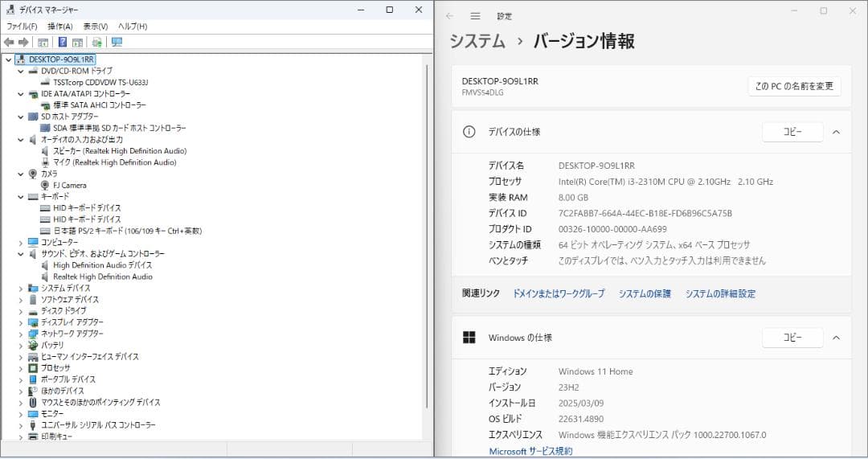Click the Device Manager vertical scrollbar
This screenshot has width=868, height=459.
click(427, 236)
